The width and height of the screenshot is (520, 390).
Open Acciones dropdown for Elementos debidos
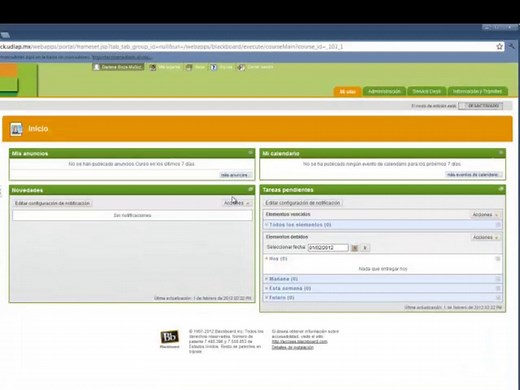[485, 237]
